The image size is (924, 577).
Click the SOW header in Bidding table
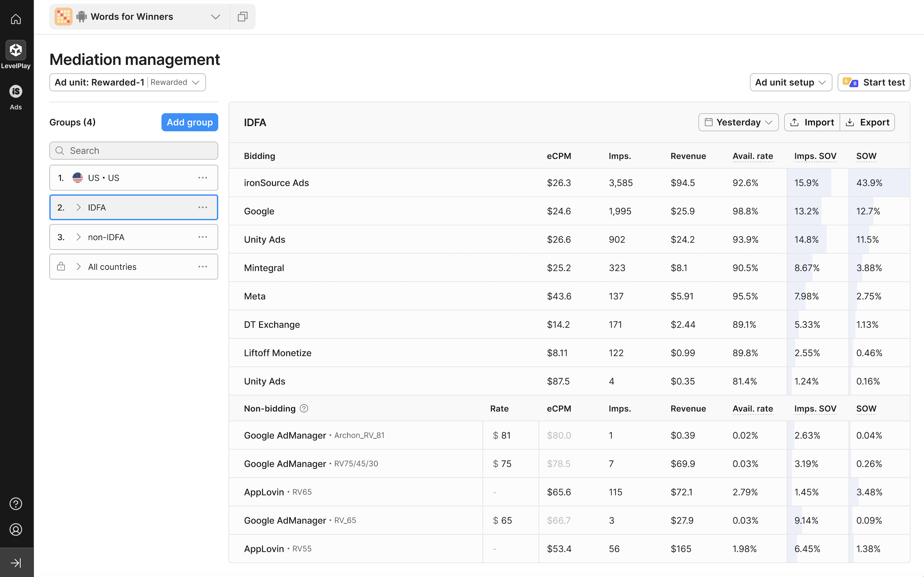coord(866,156)
